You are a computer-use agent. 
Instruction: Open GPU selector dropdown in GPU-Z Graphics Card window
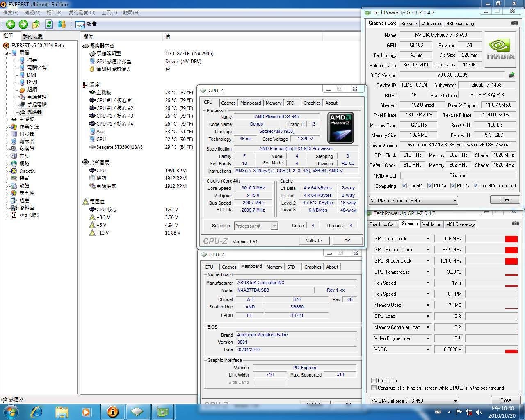pos(413,200)
